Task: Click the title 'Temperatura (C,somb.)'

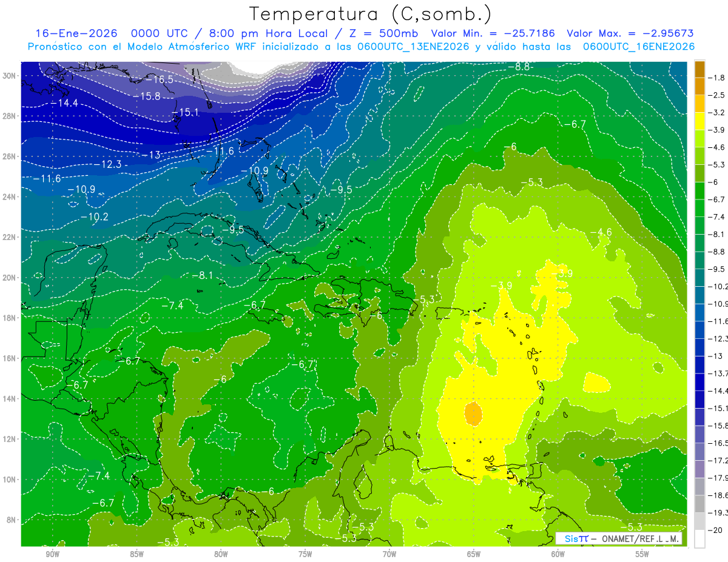Action: pyautogui.click(x=371, y=14)
